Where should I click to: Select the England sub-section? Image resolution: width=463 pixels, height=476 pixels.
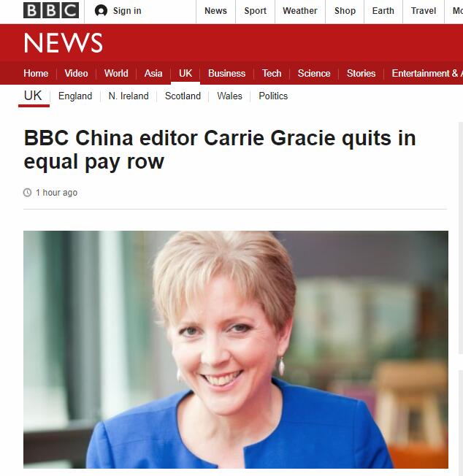(75, 96)
